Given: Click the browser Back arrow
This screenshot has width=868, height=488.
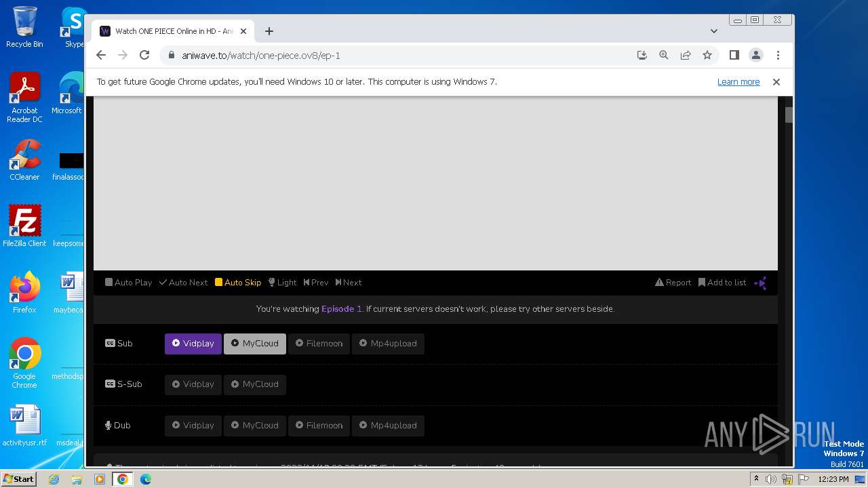Looking at the screenshot, I should (x=101, y=56).
